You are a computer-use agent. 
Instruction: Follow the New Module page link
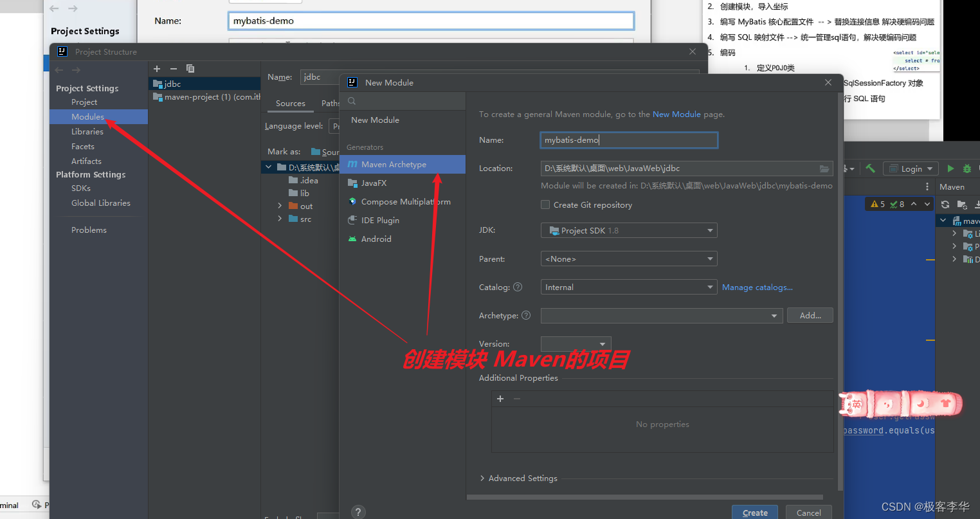pyautogui.click(x=676, y=114)
